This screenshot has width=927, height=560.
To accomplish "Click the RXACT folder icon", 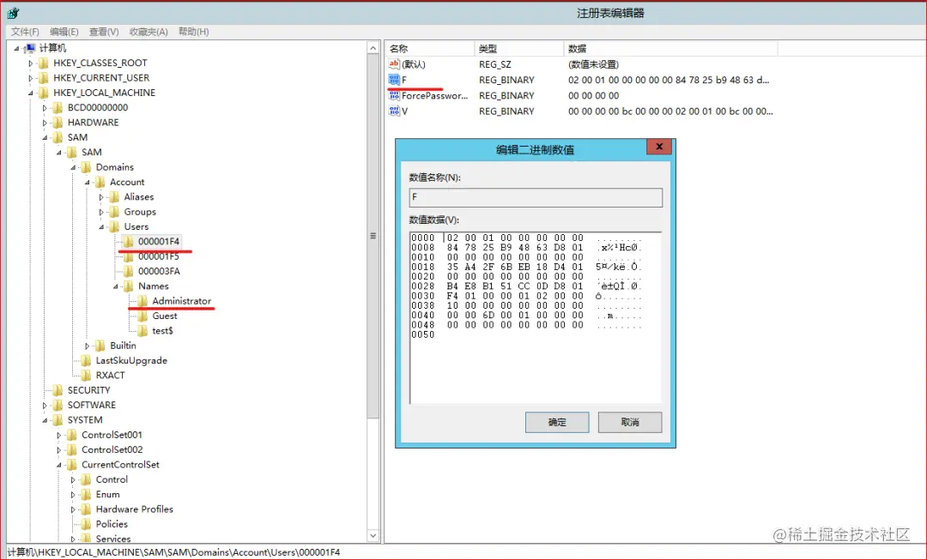I will 86,375.
